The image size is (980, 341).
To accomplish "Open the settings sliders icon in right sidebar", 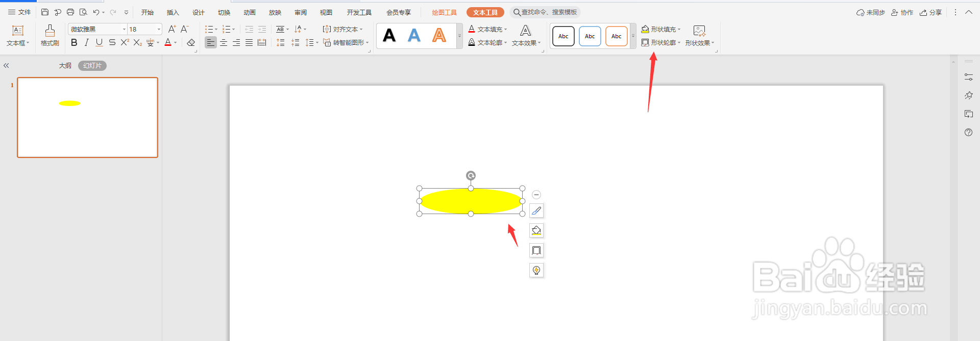I will pos(968,77).
